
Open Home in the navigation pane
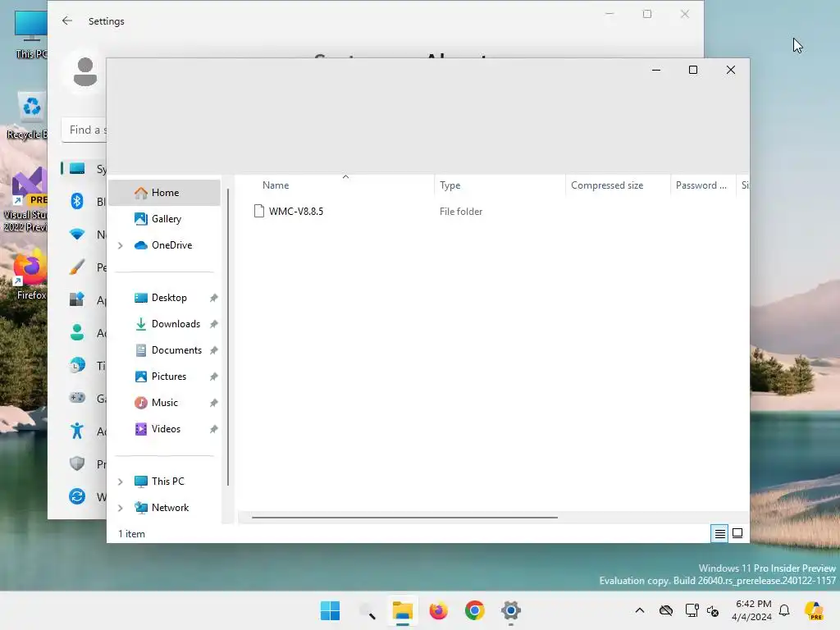pyautogui.click(x=164, y=193)
